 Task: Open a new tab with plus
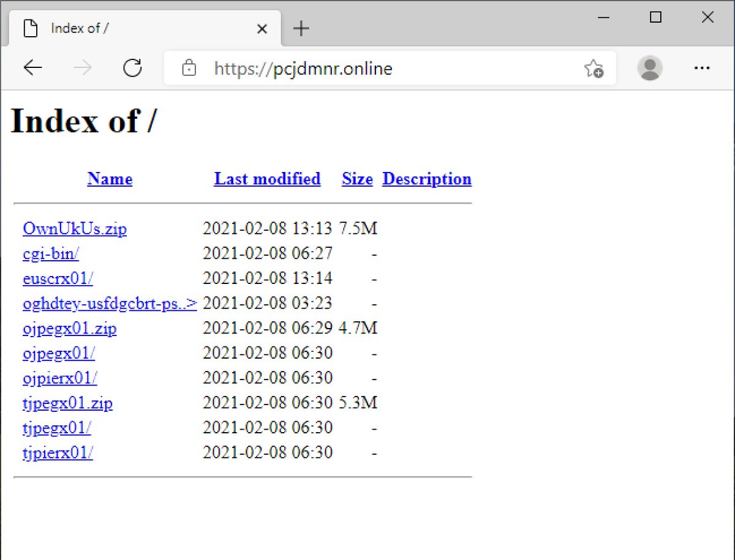coord(301,28)
